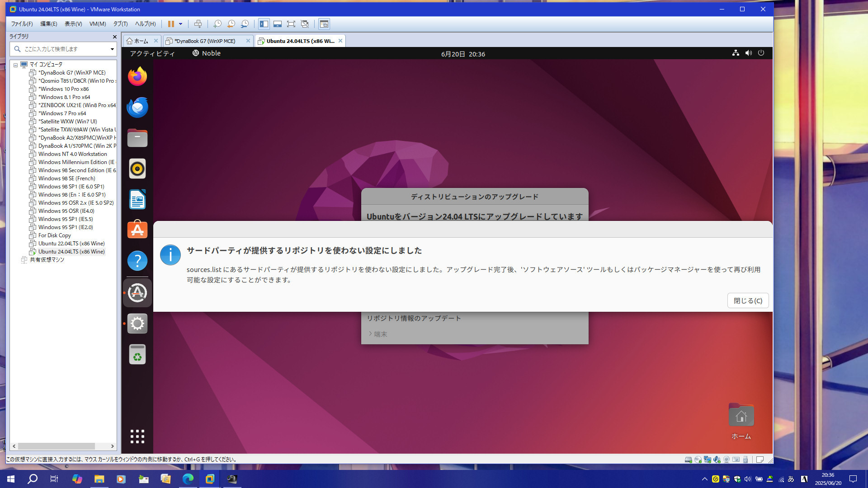This screenshot has height=488, width=868.
Task: Pause the virtual machine from the toolbar
Action: (x=171, y=24)
